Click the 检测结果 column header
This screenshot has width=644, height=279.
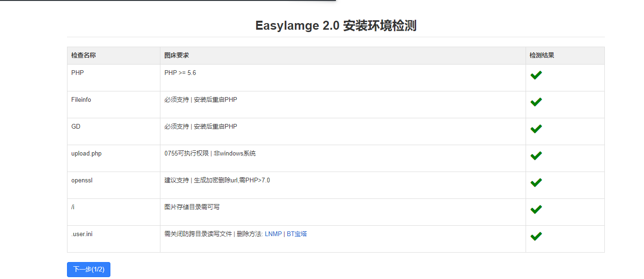pos(542,56)
